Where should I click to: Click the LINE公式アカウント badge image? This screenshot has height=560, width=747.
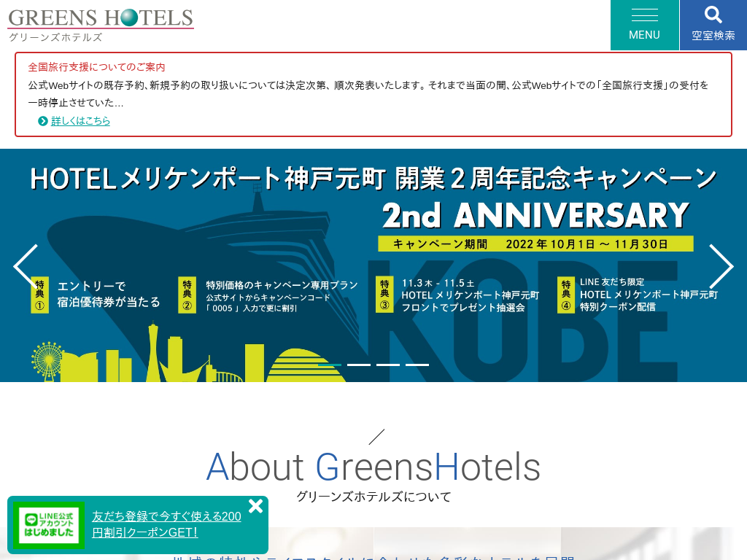pyautogui.click(x=49, y=525)
